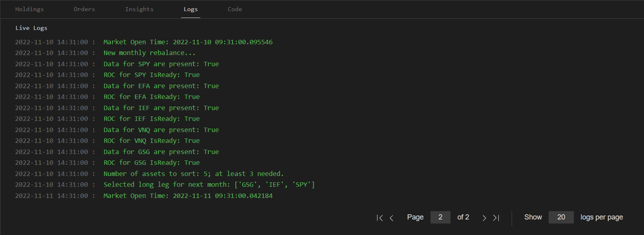Select the 'Selected long leg' log entry
Image resolution: width=644 pixels, height=235 pixels.
pyautogui.click(x=209, y=185)
